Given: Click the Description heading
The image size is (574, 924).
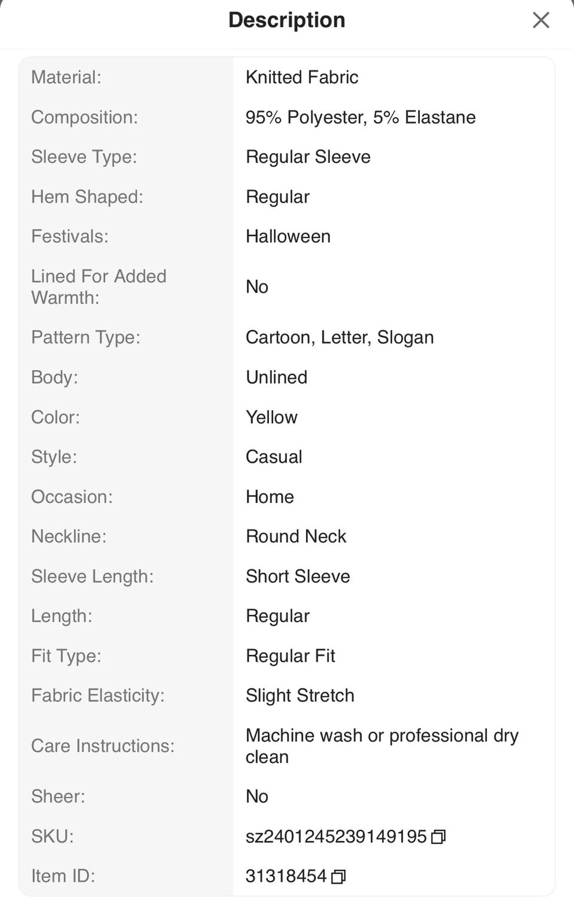Looking at the screenshot, I should tap(286, 20).
